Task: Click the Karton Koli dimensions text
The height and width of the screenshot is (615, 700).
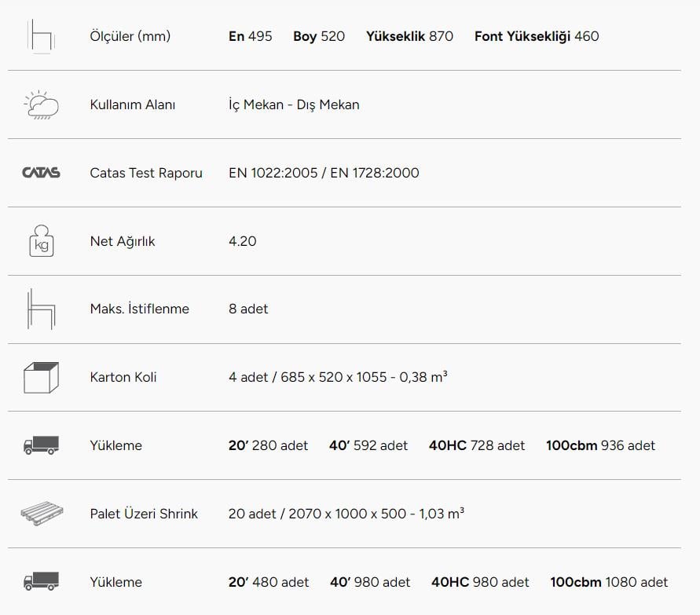Action: coord(338,377)
